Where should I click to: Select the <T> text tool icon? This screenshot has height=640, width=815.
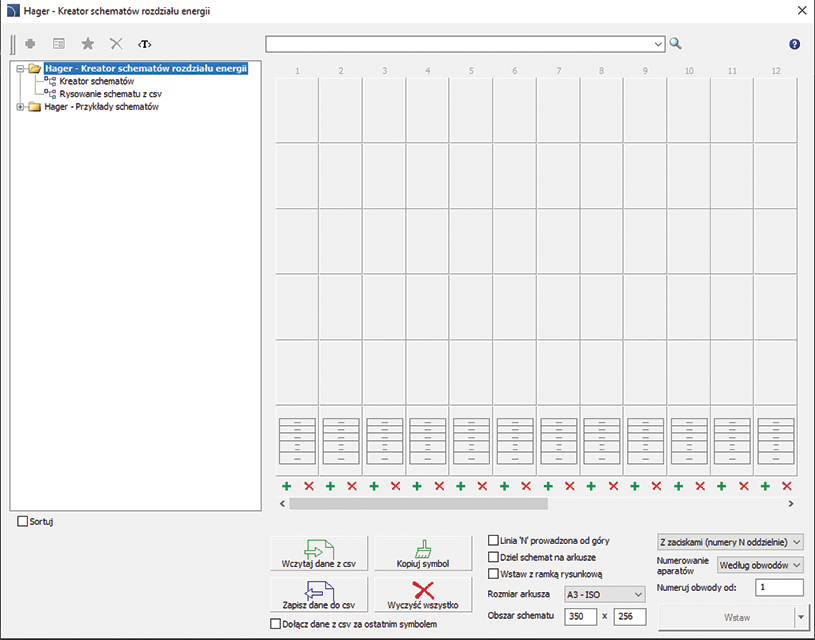(x=144, y=43)
